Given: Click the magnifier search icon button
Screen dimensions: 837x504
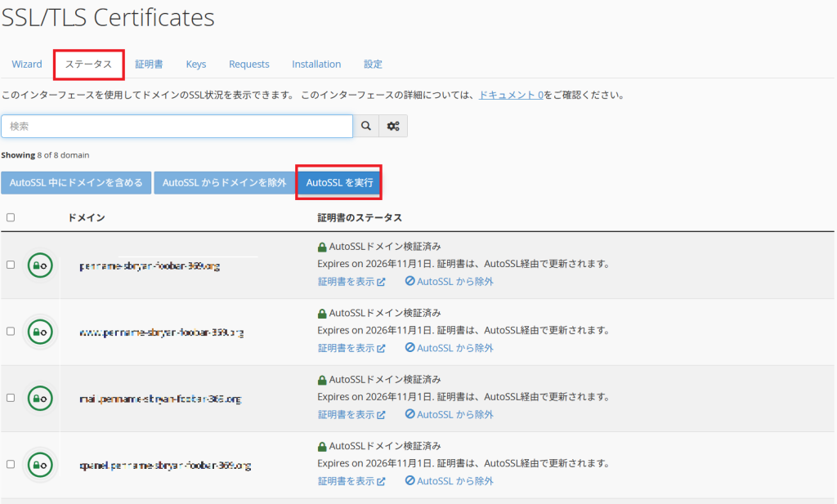Looking at the screenshot, I should (x=365, y=126).
